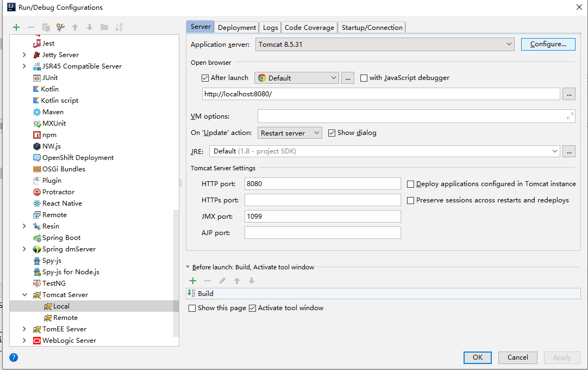Toggle Show dialog checkbox
The width and height of the screenshot is (588, 370).
pos(331,133)
